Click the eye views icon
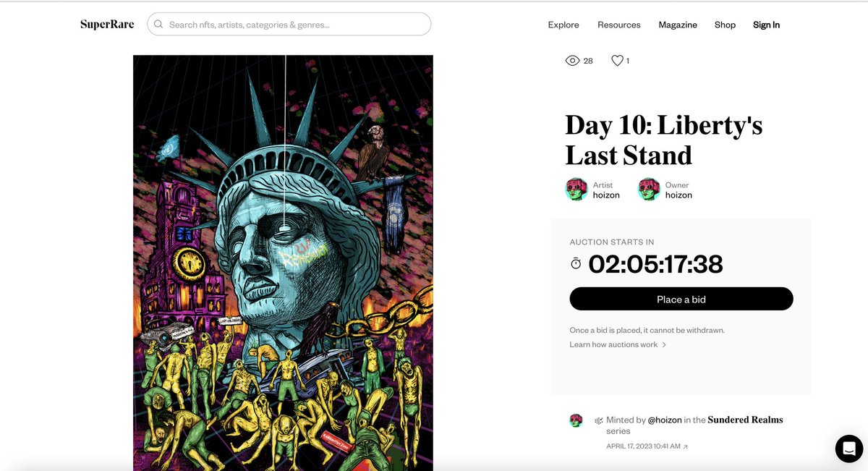Image resolution: width=868 pixels, height=471 pixels. [572, 61]
